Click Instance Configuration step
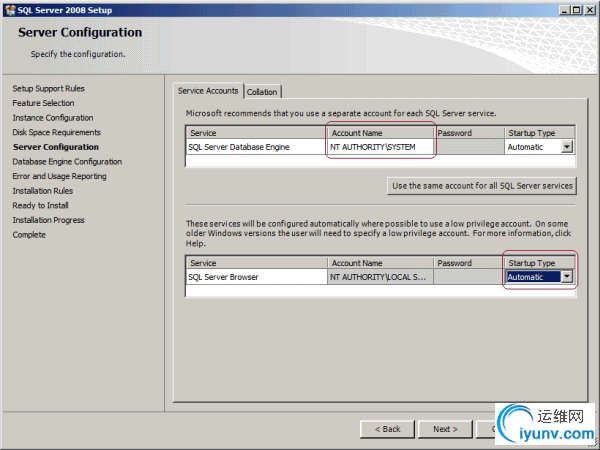Viewport: 600px width, 450px height. pyautogui.click(x=53, y=118)
